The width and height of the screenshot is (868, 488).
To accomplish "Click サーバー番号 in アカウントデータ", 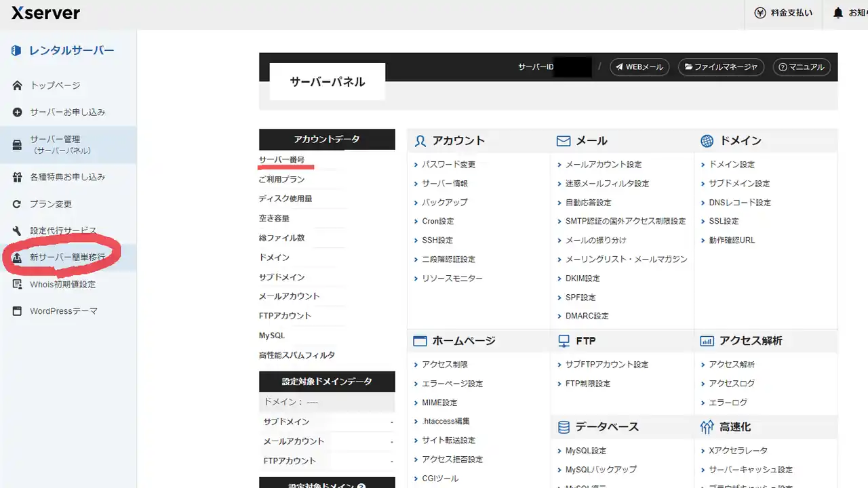I will click(x=281, y=160).
